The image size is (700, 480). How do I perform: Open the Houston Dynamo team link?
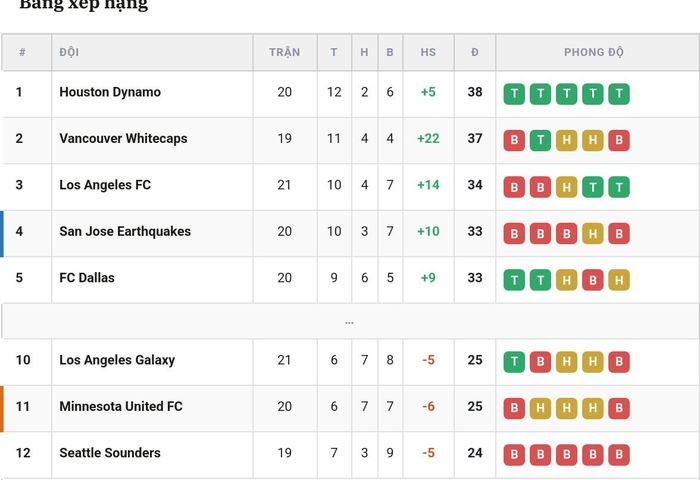[110, 92]
